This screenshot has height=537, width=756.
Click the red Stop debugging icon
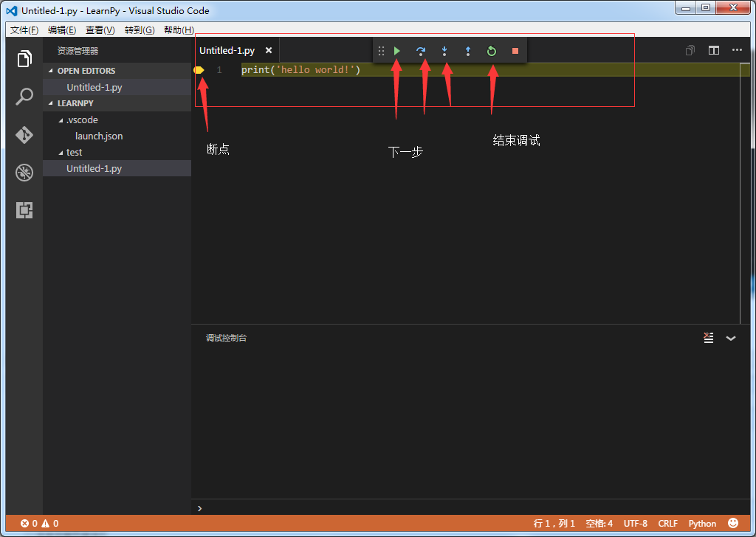[515, 51]
